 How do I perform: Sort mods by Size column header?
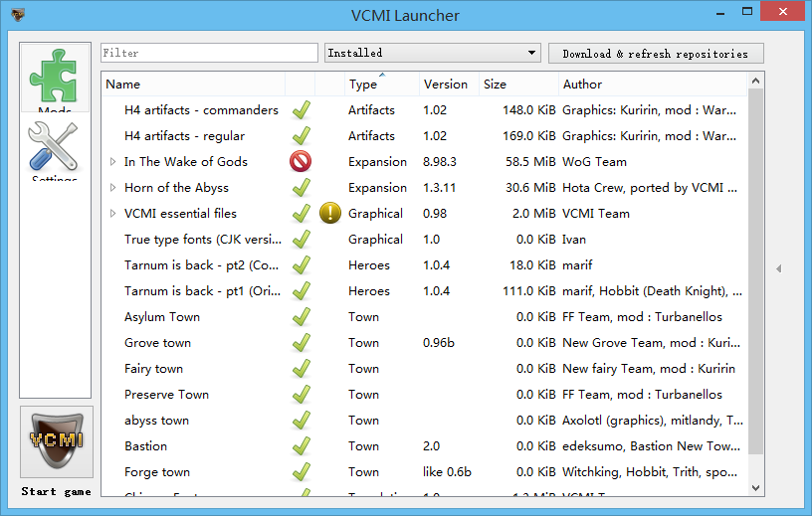pyautogui.click(x=518, y=84)
